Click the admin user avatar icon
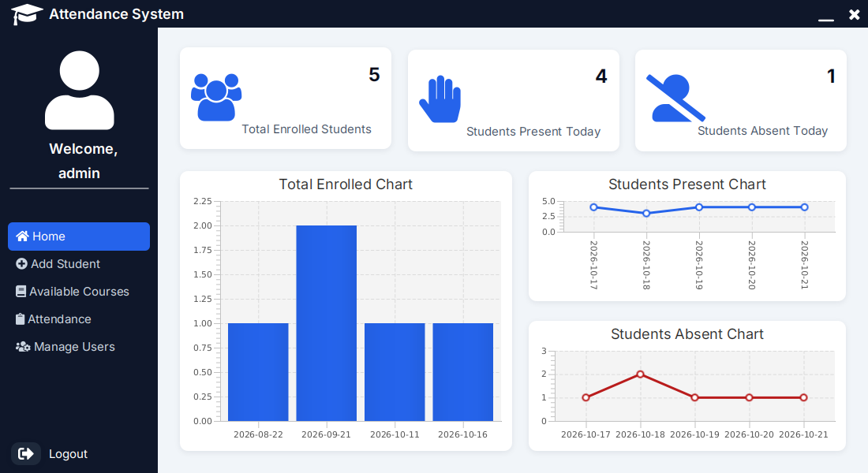The image size is (868, 473). point(79,90)
